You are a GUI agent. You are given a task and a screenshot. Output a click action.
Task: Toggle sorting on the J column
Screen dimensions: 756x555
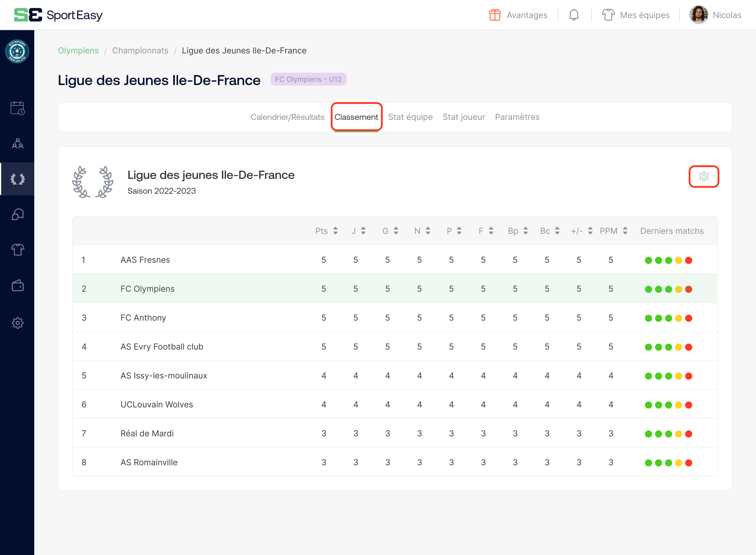[x=363, y=231]
